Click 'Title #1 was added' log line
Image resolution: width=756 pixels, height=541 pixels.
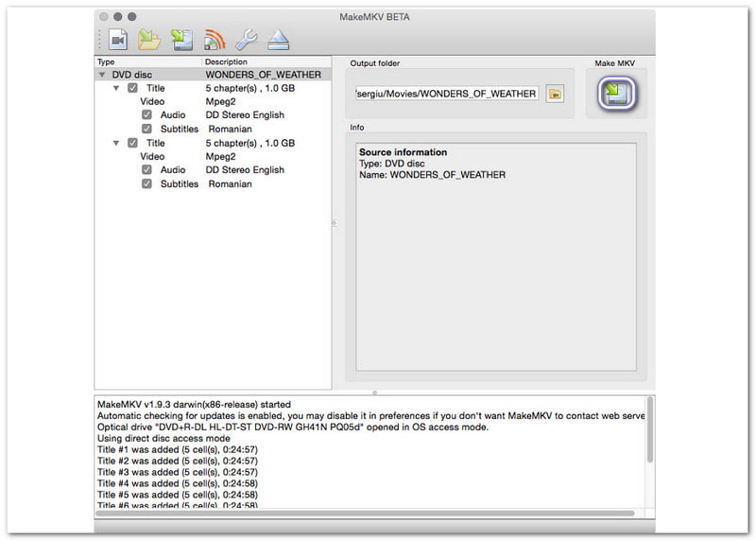(178, 450)
